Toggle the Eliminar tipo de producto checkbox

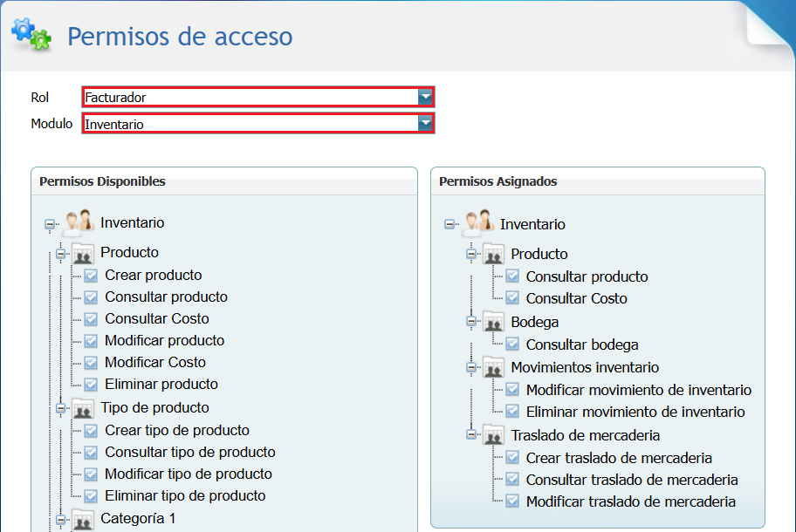click(x=91, y=496)
